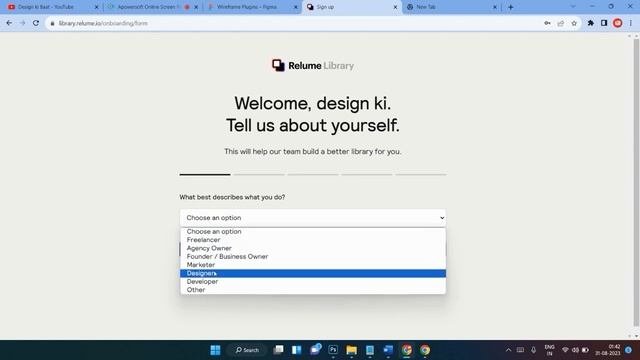The height and width of the screenshot is (360, 640).
Task: Open Widgets from the taskbar
Action: click(297, 350)
